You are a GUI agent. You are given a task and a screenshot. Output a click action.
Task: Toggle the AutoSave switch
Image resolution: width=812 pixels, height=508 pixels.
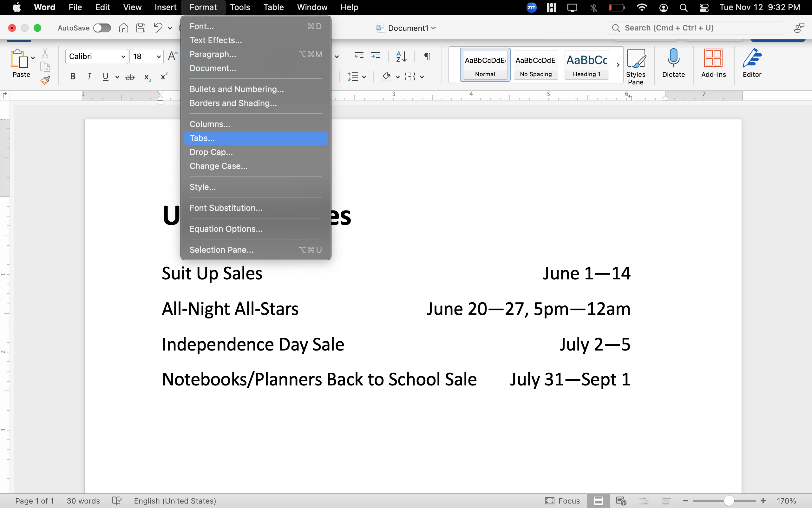tap(102, 28)
